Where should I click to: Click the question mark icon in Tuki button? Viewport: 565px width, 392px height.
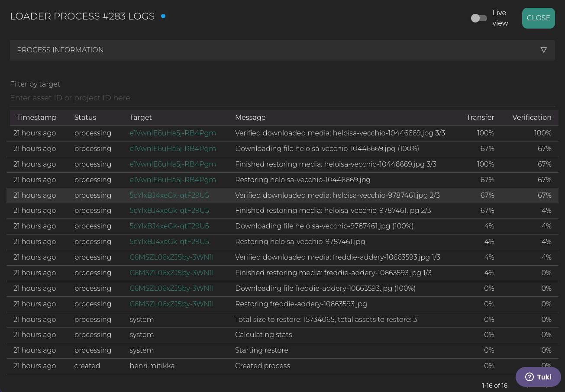(529, 377)
